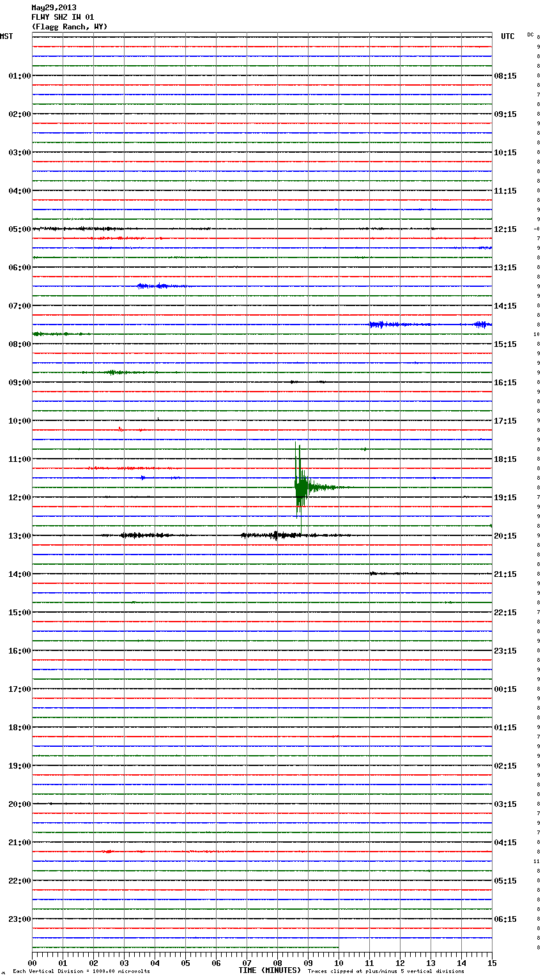Click the UTC time label "06:15"
Viewport: 543px width, 980px height.
tap(505, 919)
